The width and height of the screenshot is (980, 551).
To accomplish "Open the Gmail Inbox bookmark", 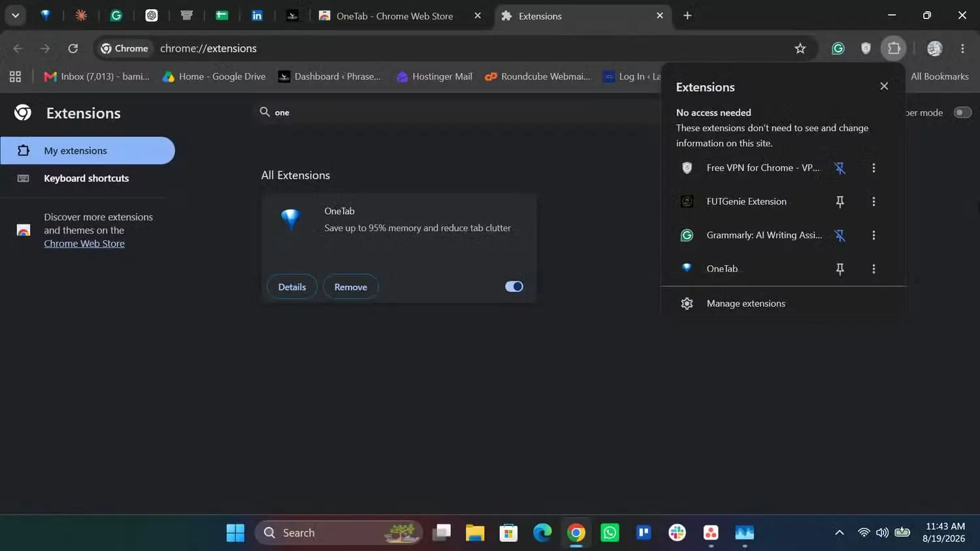I will (x=97, y=76).
